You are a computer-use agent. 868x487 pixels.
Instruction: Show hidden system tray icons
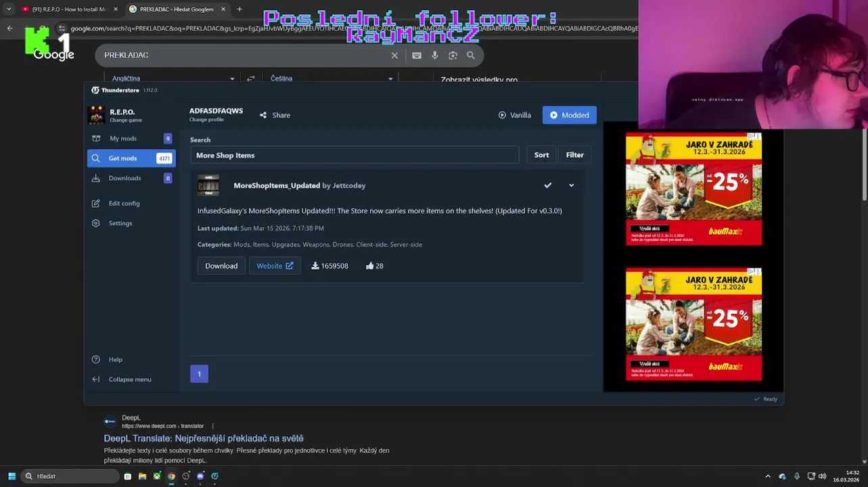click(x=768, y=476)
